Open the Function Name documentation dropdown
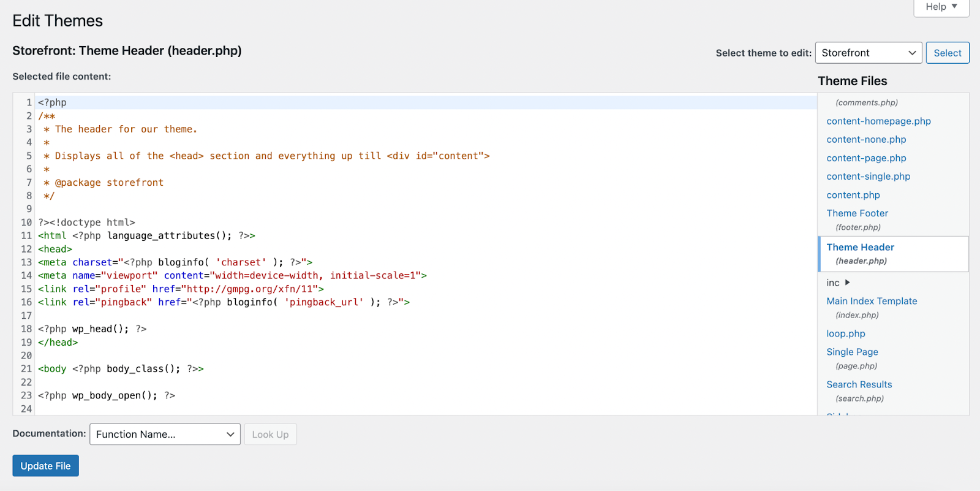The height and width of the screenshot is (491, 980). click(165, 434)
